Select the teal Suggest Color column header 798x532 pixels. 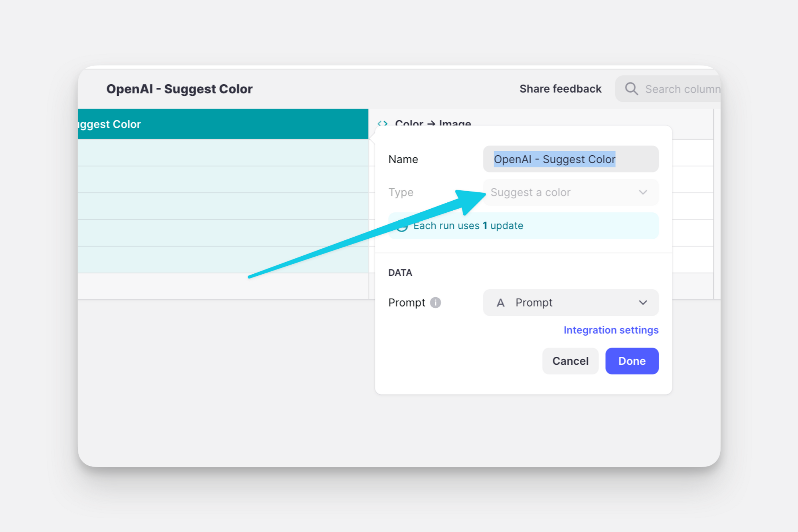(x=223, y=124)
